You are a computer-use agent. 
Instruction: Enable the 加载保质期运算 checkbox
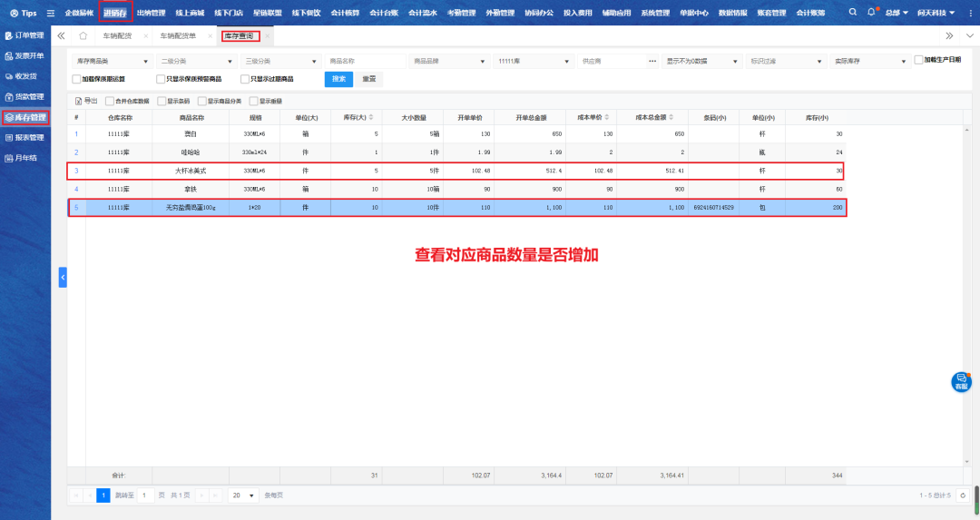coord(76,79)
